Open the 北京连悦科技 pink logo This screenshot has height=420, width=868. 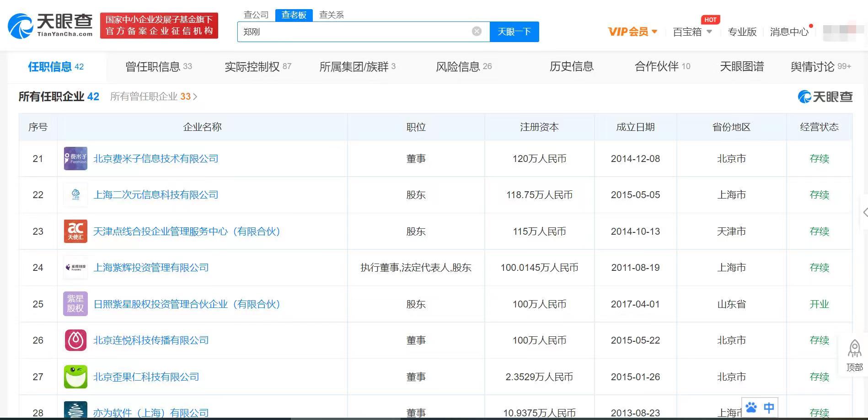75,340
